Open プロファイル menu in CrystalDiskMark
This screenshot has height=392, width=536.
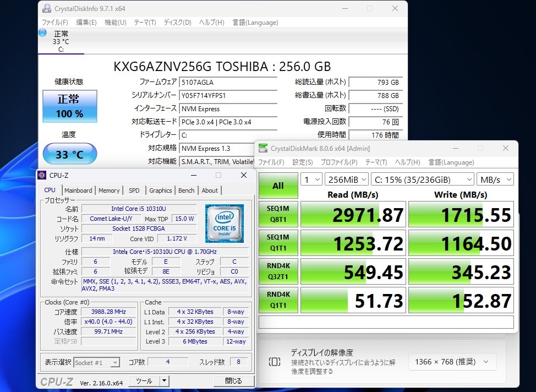(339, 162)
